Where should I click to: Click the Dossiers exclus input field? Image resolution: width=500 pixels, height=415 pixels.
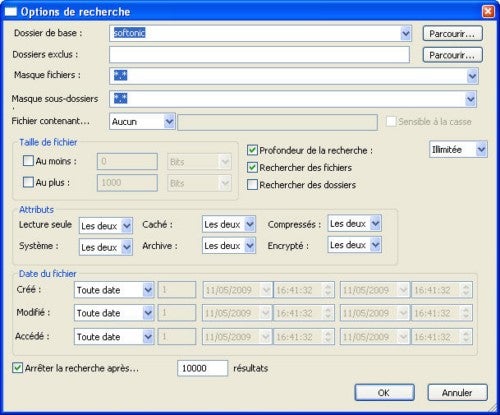click(259, 55)
